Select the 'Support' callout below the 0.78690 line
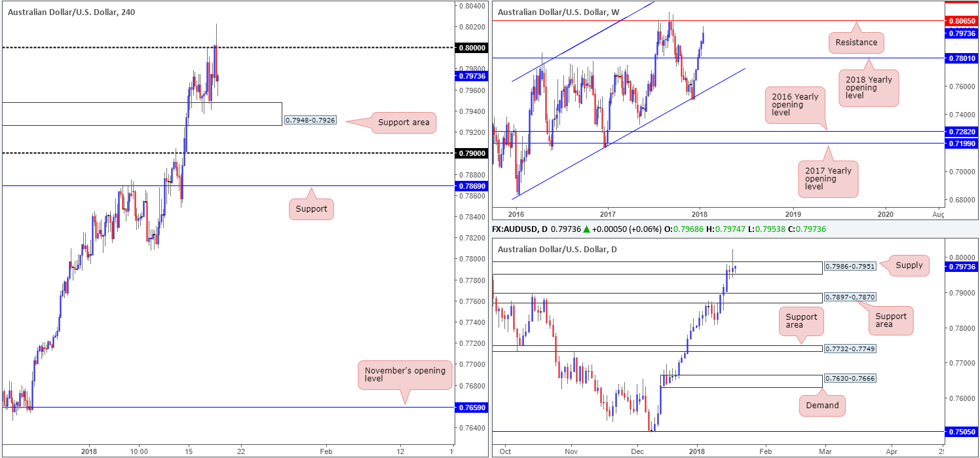The width and height of the screenshot is (980, 458). (x=312, y=209)
